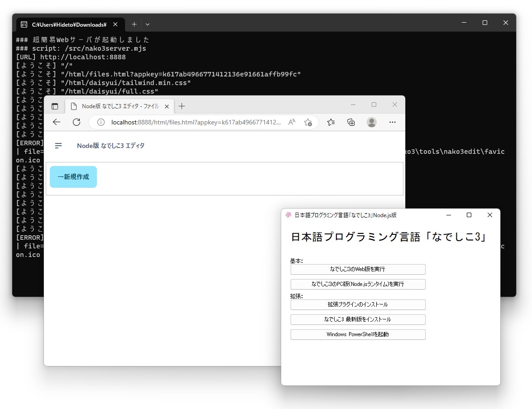This screenshot has height=409, width=532.
Task: Run なでしこ3のWeb版を実行 button
Action: [x=358, y=269]
